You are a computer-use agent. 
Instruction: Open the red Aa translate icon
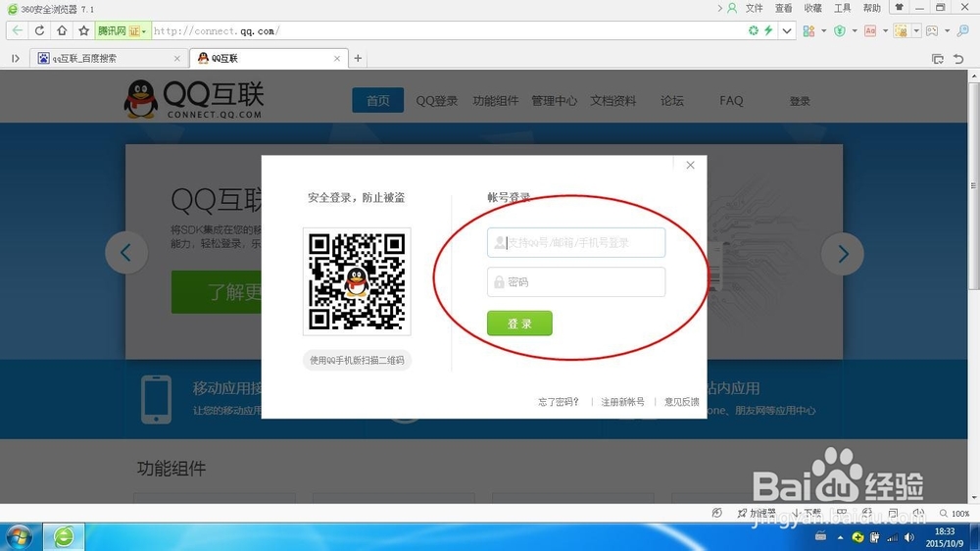tap(870, 30)
